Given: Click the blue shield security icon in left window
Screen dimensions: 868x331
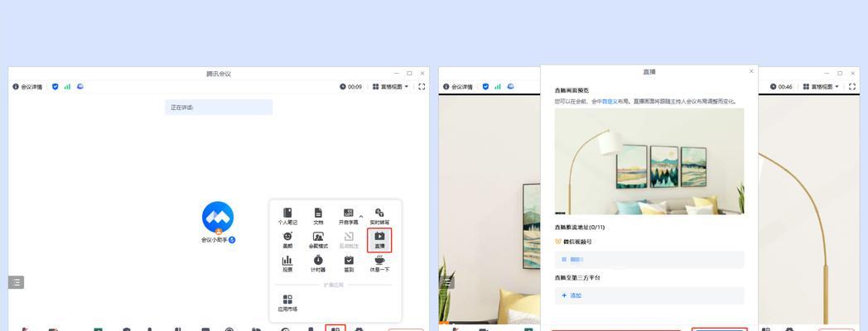Looking at the screenshot, I should pos(55,87).
